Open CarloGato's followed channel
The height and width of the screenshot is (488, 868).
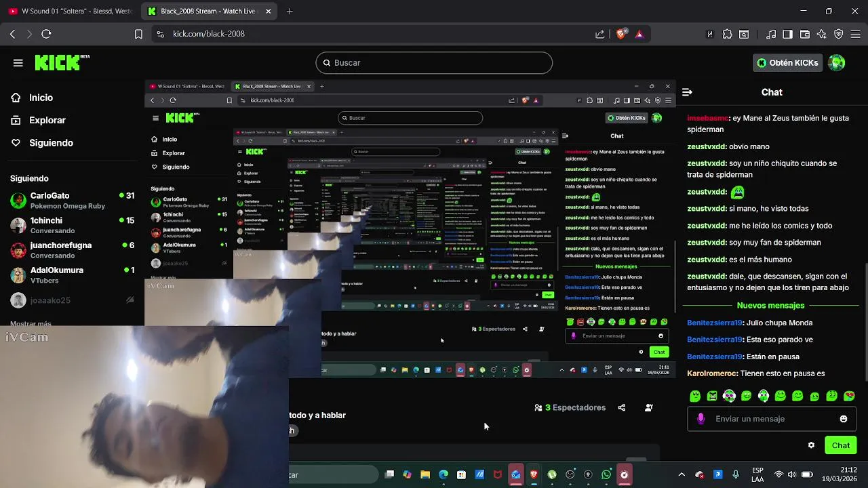point(72,200)
